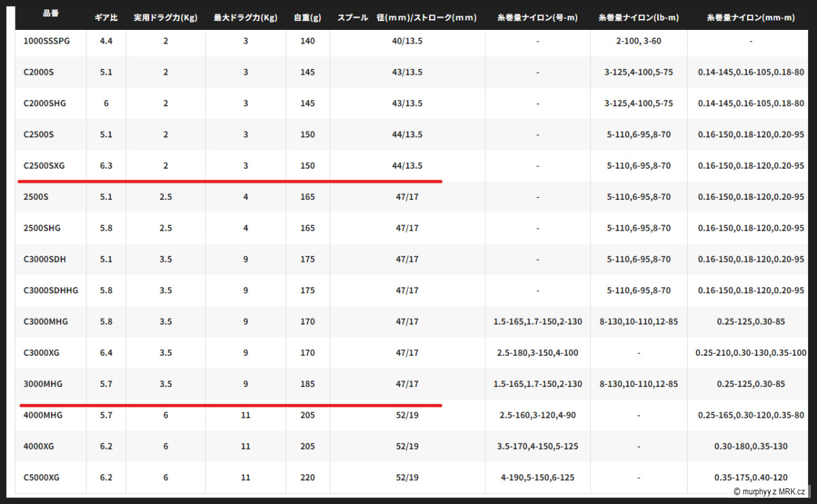Click the 糸巻量ナイロン(mm-m) column header
Viewport: 817px width, 504px height.
pos(750,18)
